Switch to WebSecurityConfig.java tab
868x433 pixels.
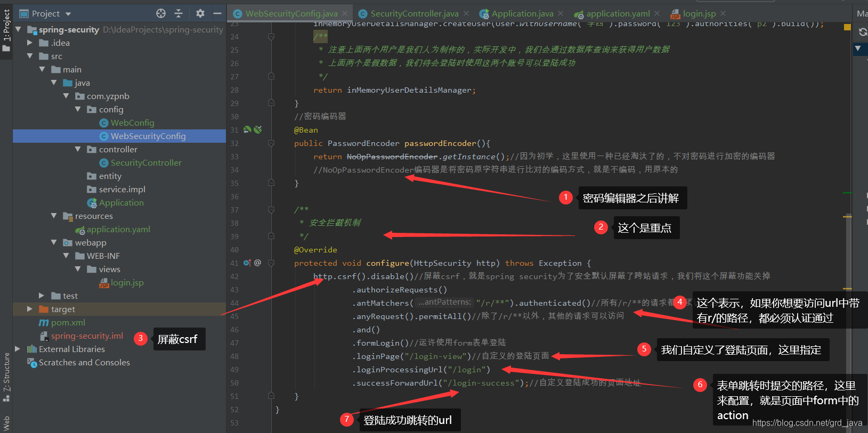[291, 13]
